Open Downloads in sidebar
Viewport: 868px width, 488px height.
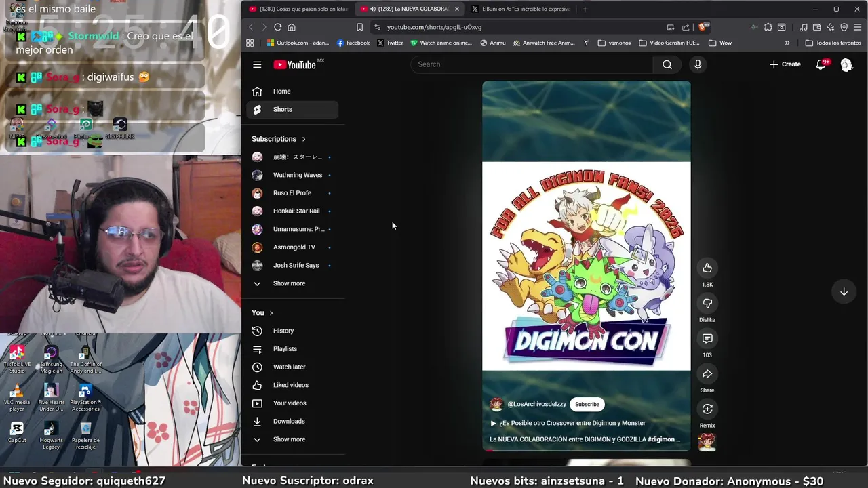click(293, 421)
